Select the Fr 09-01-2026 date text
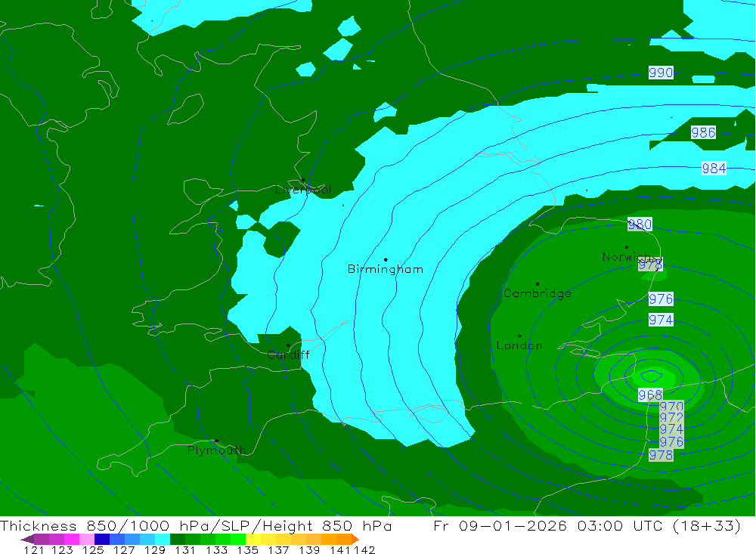Image resolution: width=756 pixels, height=554 pixels. tap(500, 525)
